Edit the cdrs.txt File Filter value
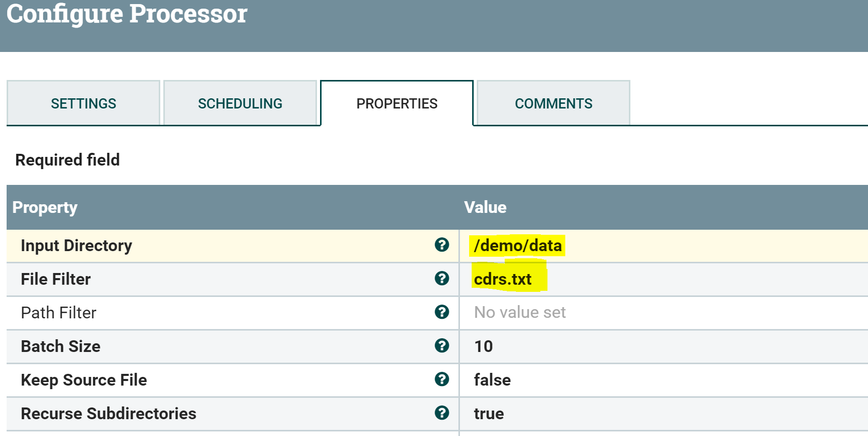This screenshot has width=868, height=436. point(503,279)
